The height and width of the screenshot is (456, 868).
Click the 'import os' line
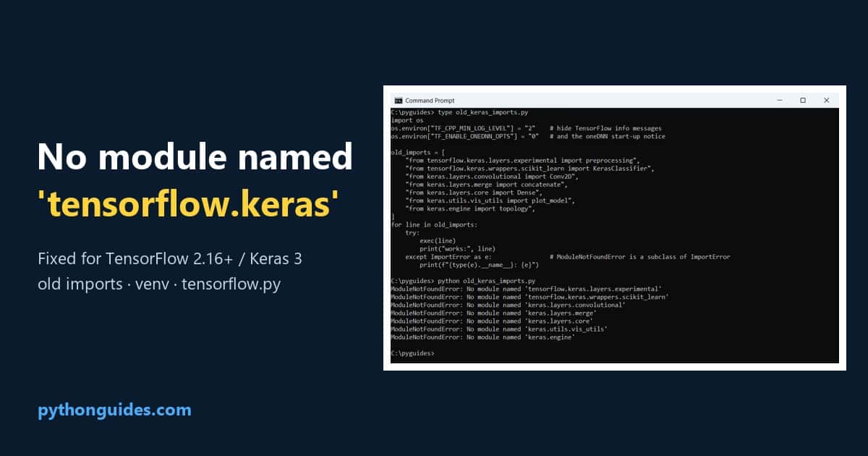coord(407,121)
